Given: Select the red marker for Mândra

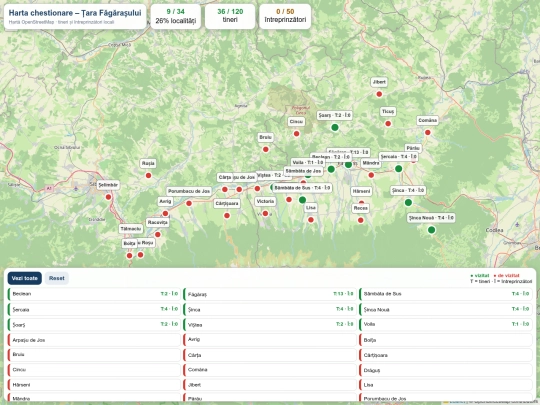Looking at the screenshot, I should [x=371, y=175].
